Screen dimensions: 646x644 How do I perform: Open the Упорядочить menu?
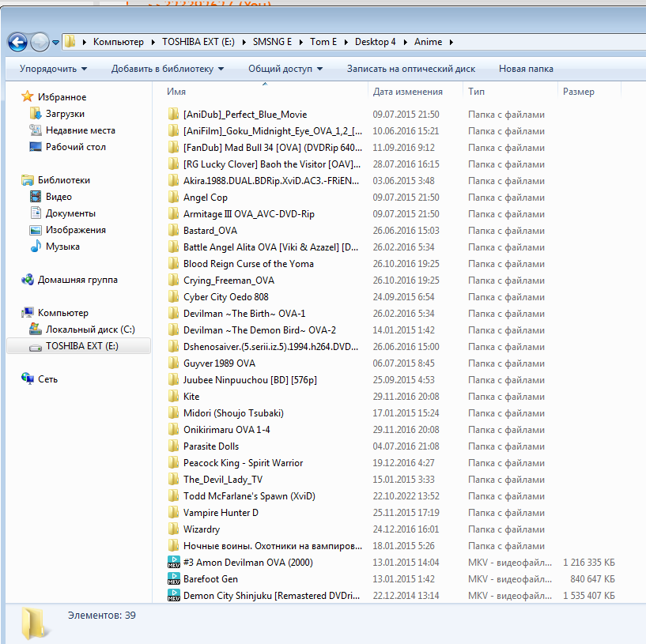pos(53,69)
